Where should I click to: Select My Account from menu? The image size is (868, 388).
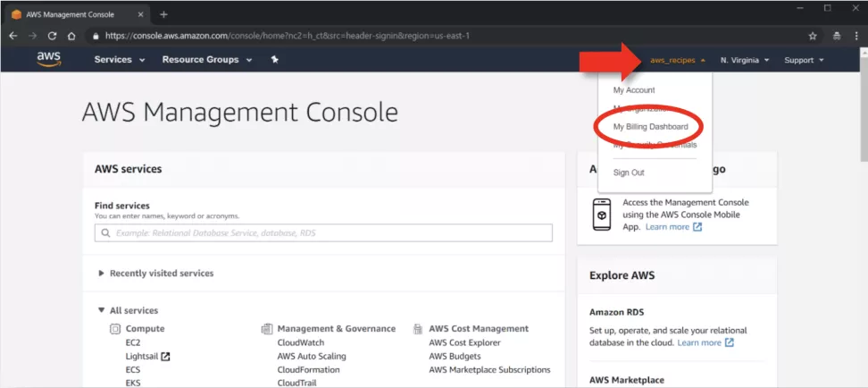(634, 90)
